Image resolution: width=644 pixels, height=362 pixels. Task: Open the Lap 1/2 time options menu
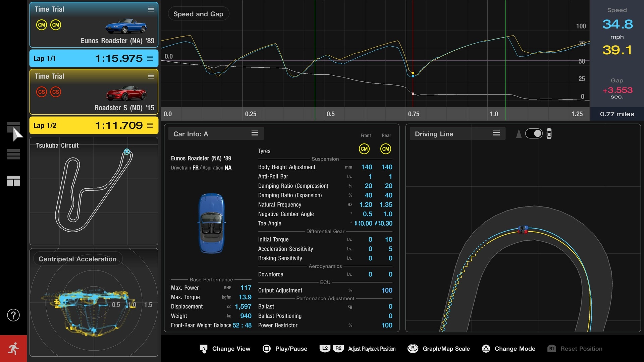click(150, 125)
